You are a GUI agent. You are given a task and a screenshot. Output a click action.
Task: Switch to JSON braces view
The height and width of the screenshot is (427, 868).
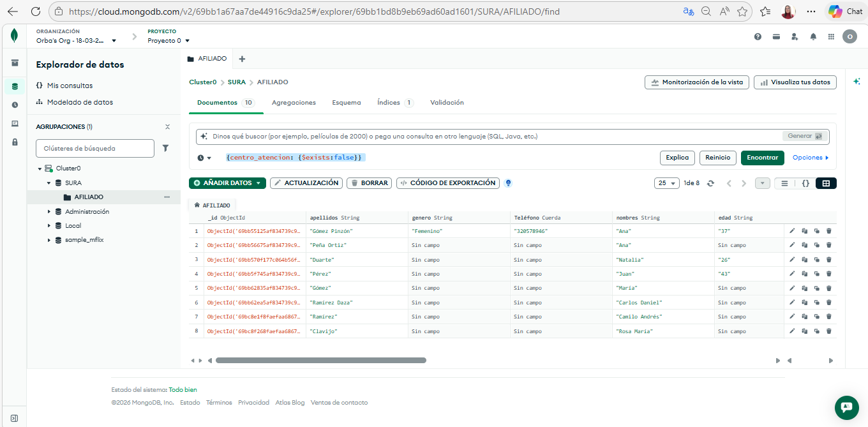(x=805, y=183)
